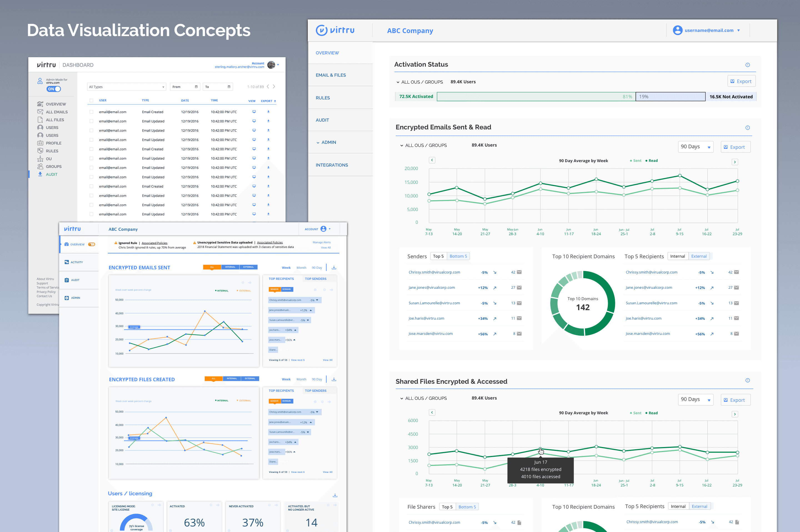Image resolution: width=800 pixels, height=532 pixels.
Task: Click profile photo in DASHBOARD window
Action: tap(271, 65)
